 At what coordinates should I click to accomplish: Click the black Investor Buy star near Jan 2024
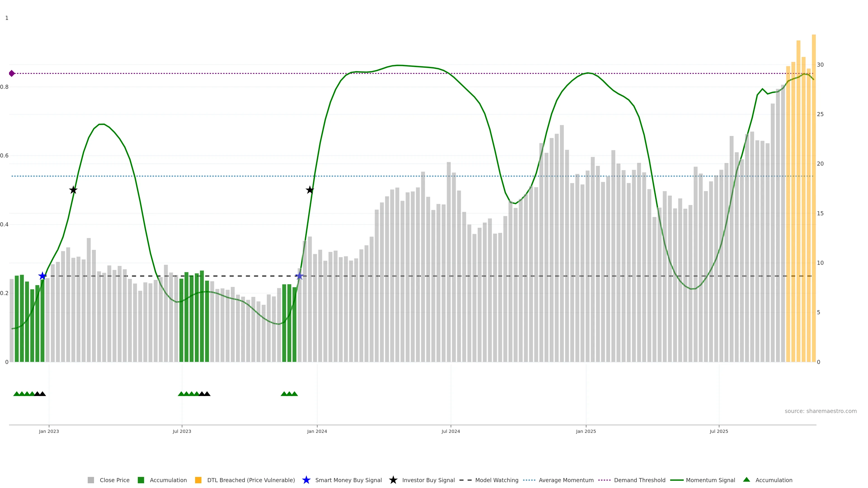point(310,190)
